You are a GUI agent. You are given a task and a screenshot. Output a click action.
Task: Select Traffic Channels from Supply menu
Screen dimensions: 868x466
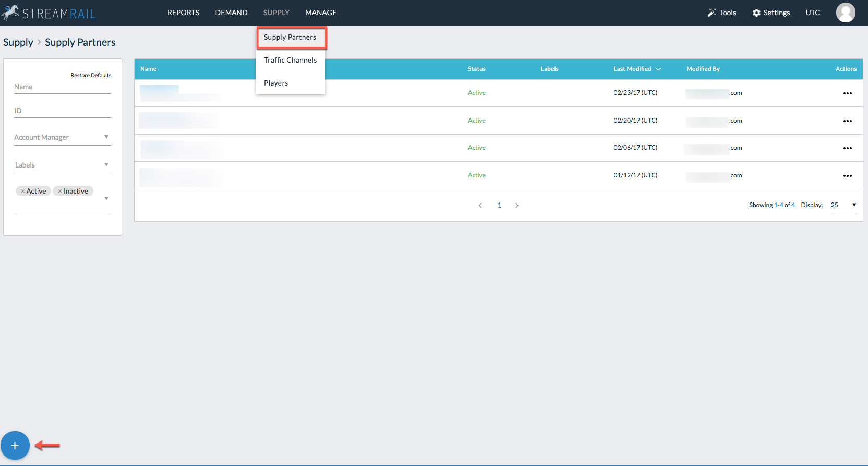pos(290,60)
